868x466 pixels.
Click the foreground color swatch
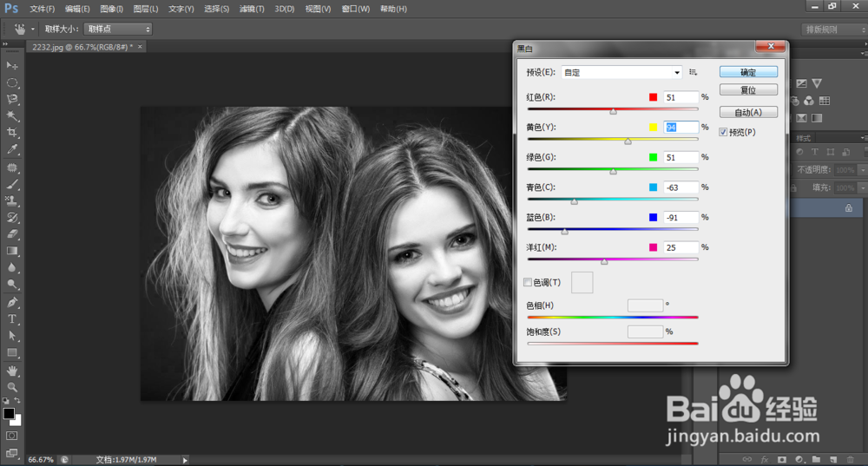tap(9, 413)
